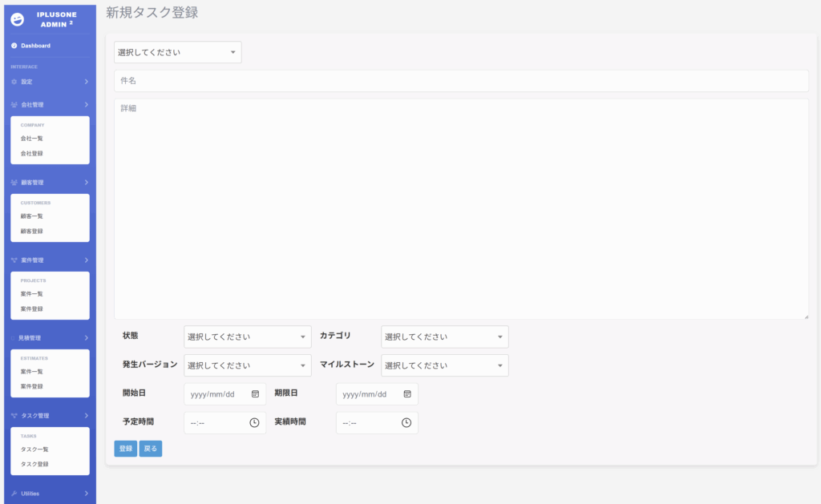Open the top 選択してください dropdown
The width and height of the screenshot is (821, 504).
point(178,52)
